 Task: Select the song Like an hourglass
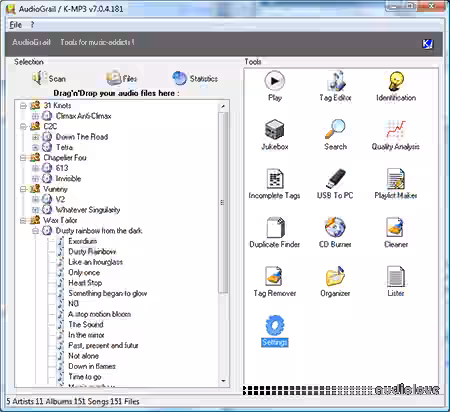pos(95,262)
